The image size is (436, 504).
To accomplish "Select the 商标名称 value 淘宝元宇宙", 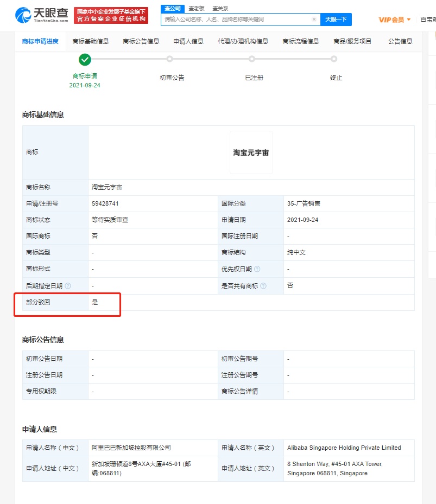I will click(107, 187).
